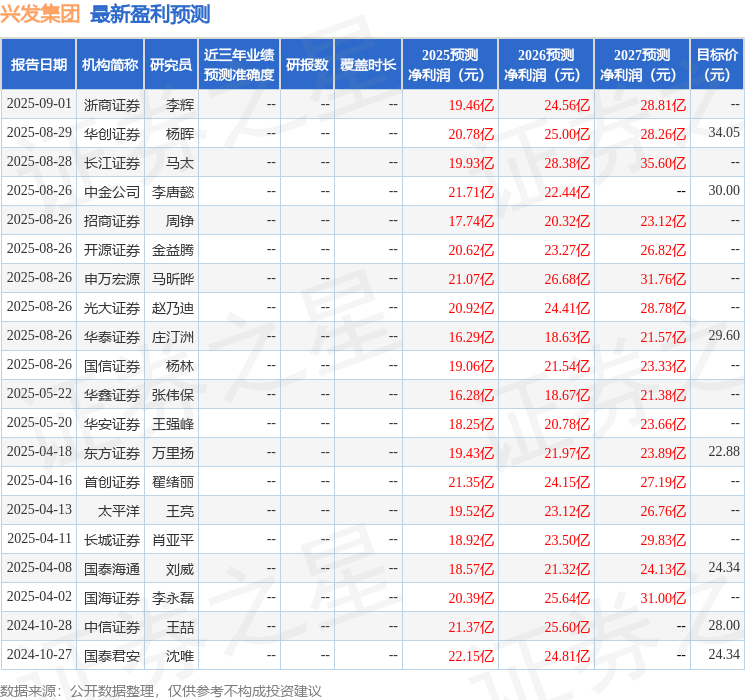The height and width of the screenshot is (700, 745).
Task: Open the 国泰君安 institution entry
Action: point(111,656)
